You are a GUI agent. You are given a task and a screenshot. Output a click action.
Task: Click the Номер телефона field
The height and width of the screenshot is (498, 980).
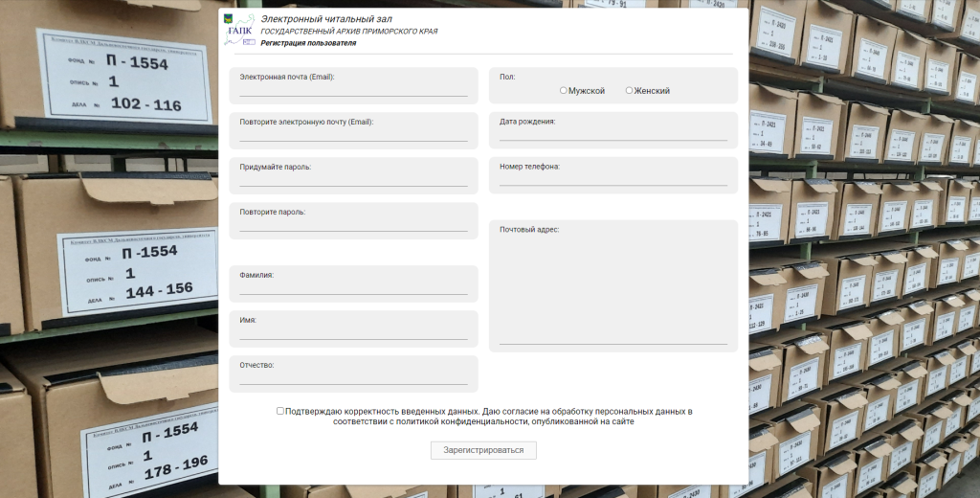(612, 180)
